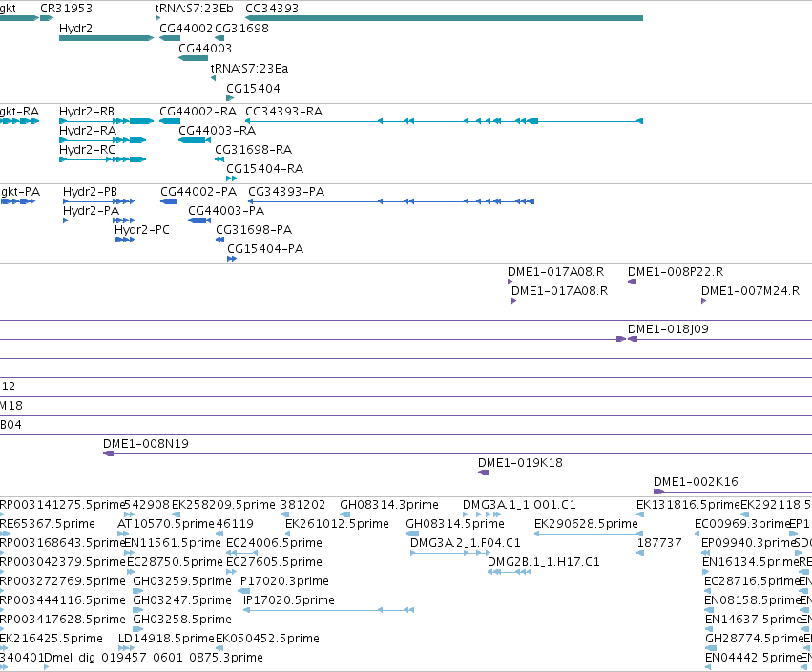Open the IP17020.5prime EST label

[x=289, y=601]
